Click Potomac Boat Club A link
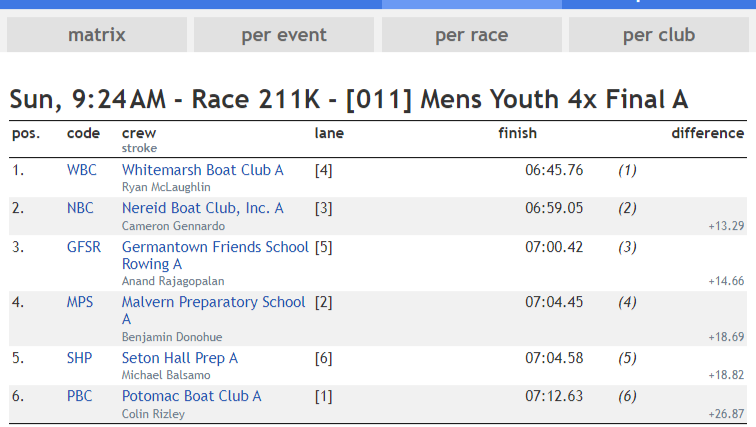Image resolution: width=756 pixels, height=427 pixels. [191, 396]
